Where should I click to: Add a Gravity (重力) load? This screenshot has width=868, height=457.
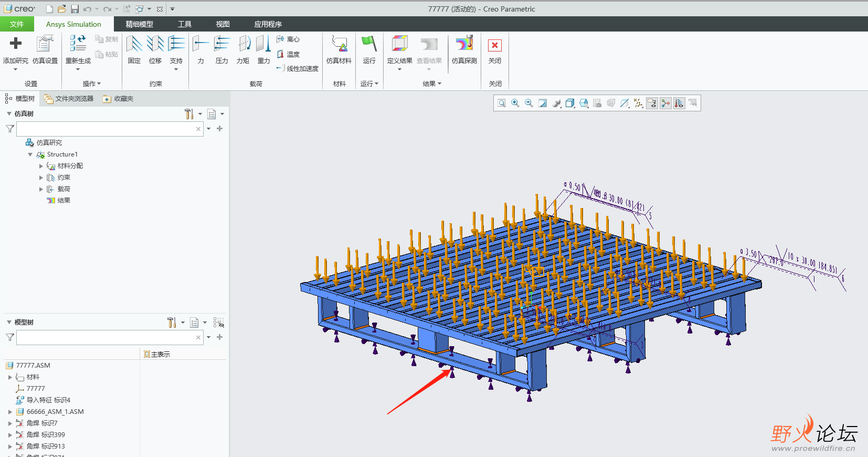[263, 49]
